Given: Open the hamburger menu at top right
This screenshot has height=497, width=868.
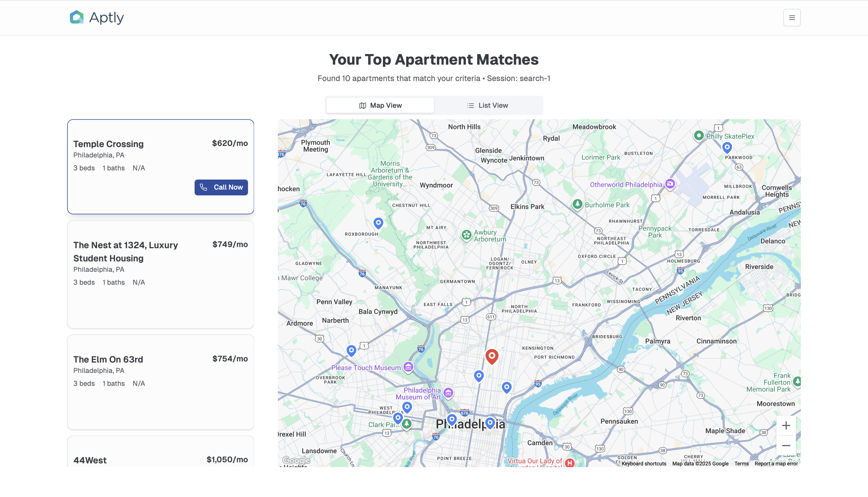Looking at the screenshot, I should click(792, 18).
